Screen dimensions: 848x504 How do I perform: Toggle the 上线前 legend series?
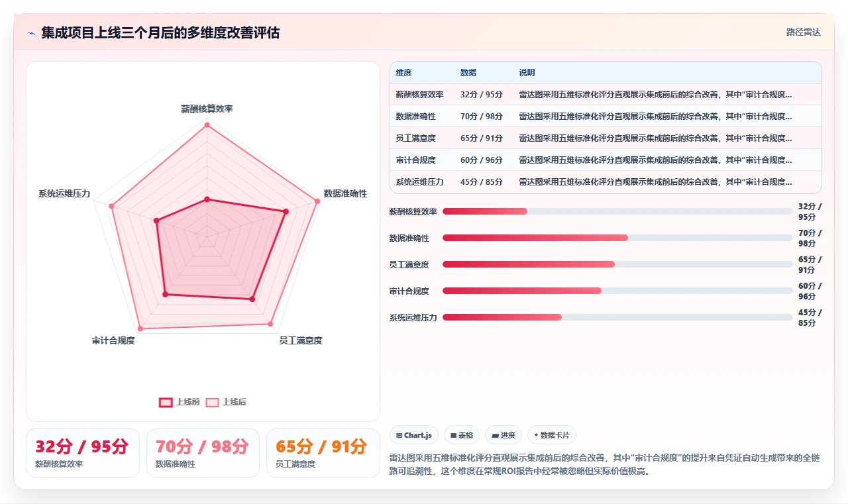179,402
